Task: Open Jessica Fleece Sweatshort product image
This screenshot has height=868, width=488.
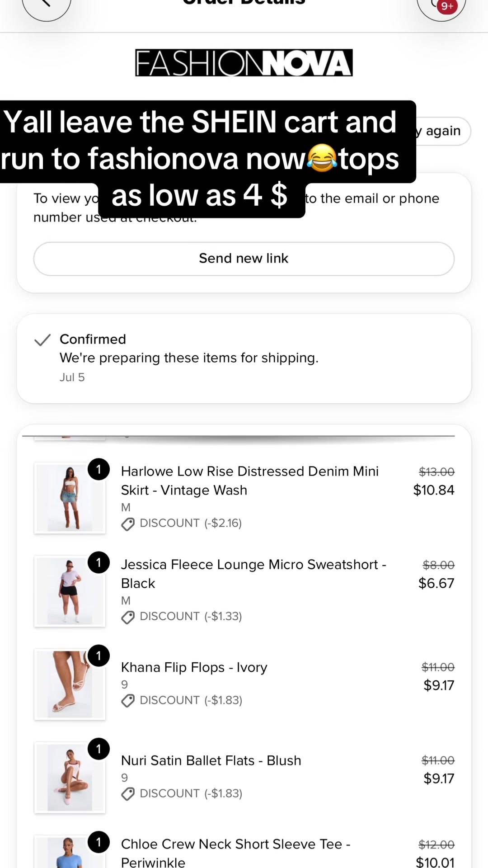Action: click(x=70, y=591)
